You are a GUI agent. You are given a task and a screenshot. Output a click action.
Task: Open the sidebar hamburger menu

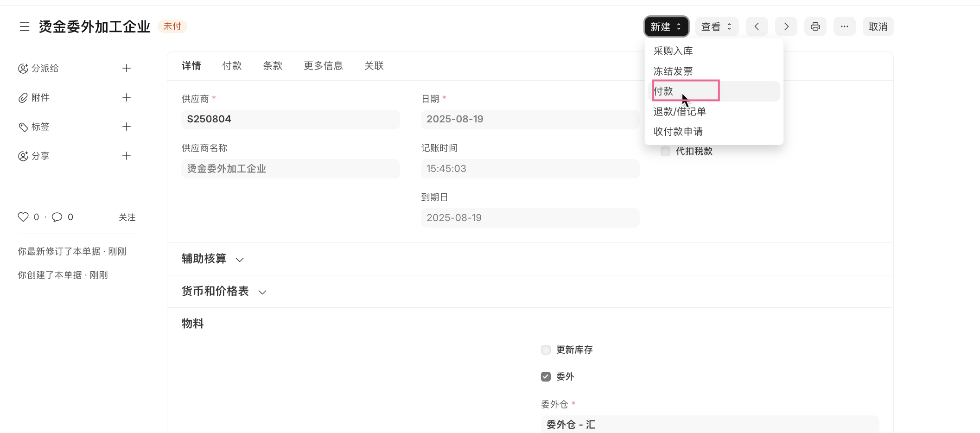click(25, 26)
